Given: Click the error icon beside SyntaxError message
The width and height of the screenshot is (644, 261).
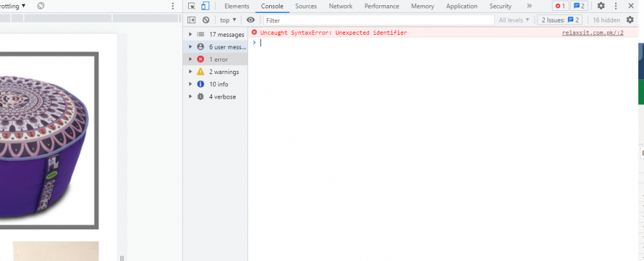Looking at the screenshot, I should click(254, 32).
